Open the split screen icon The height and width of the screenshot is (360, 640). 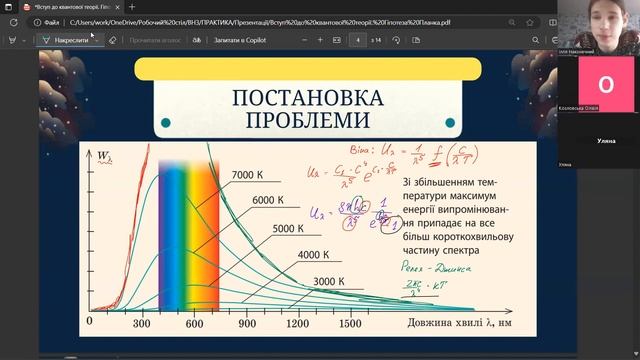(x=552, y=22)
